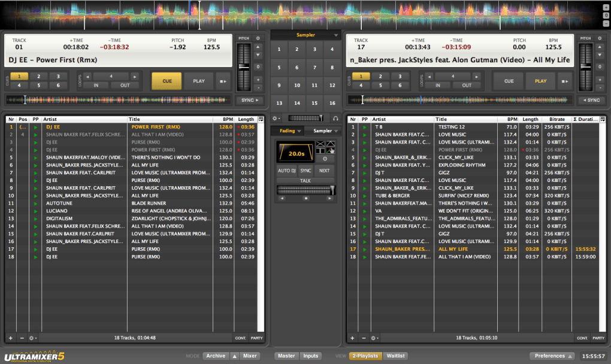Trigger sampler pad 7
611x364 pixels.
314,67
